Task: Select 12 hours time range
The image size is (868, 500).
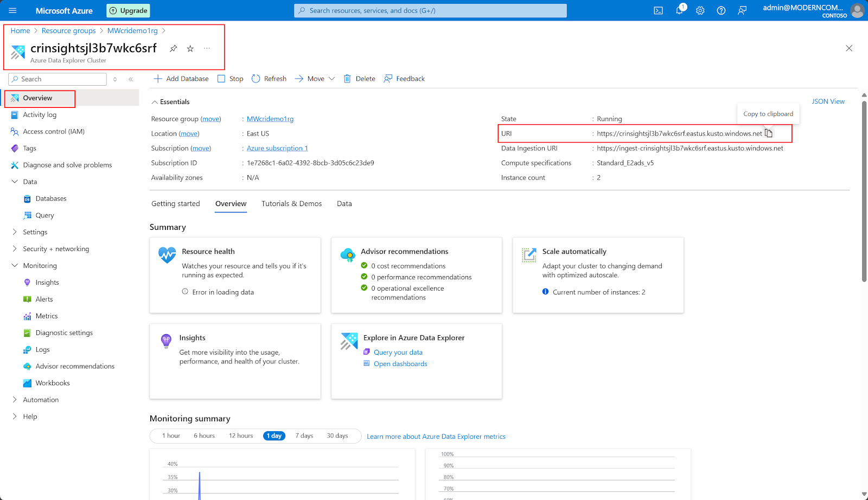Action: coord(241,436)
